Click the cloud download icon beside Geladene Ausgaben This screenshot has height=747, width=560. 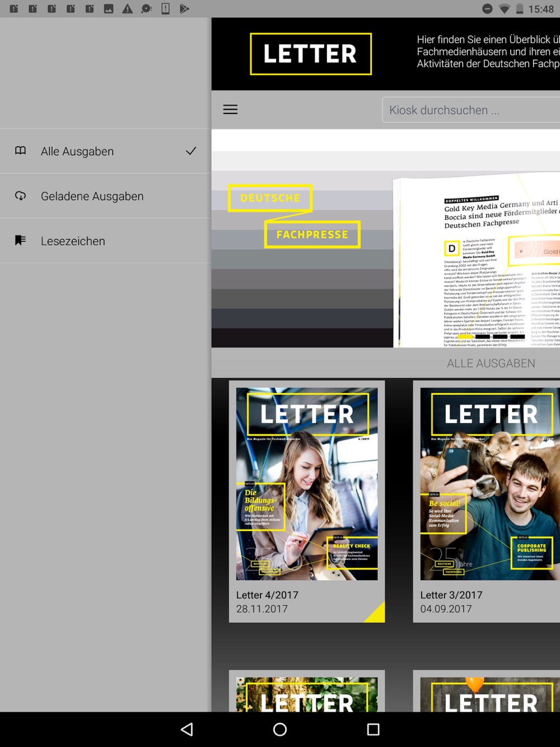coord(21,195)
